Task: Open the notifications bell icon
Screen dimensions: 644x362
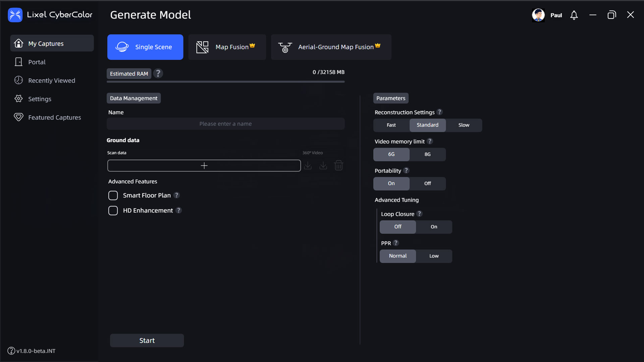Action: 574,15
